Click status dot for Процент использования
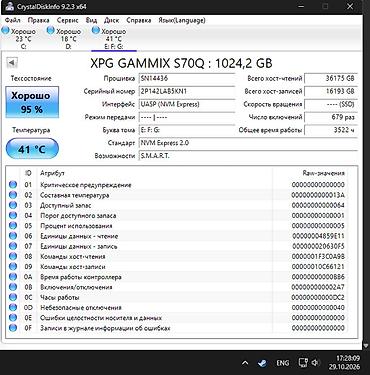 (13, 226)
